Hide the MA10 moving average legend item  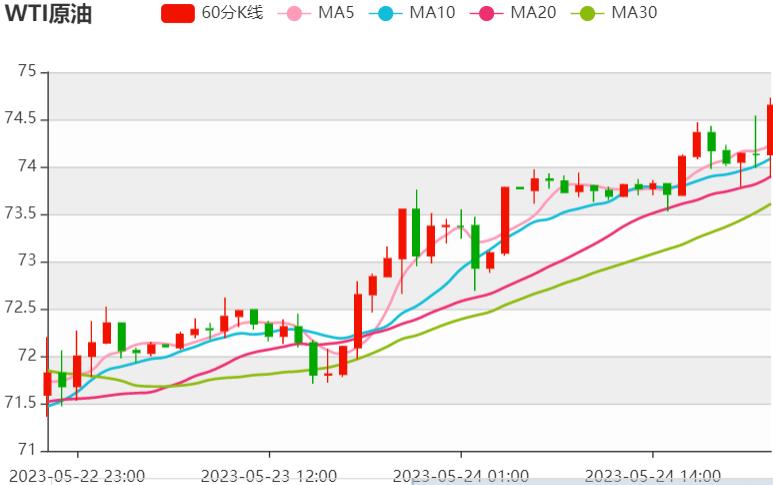tap(412, 12)
